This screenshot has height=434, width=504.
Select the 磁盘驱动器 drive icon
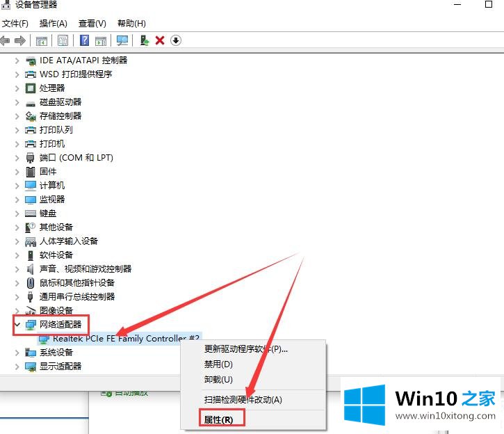[31, 103]
